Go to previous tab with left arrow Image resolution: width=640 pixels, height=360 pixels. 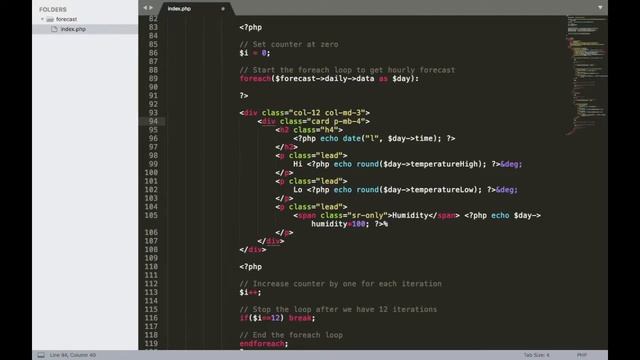click(145, 8)
